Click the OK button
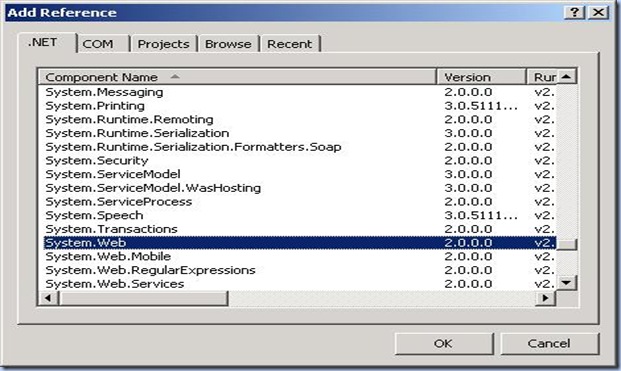 (x=444, y=343)
